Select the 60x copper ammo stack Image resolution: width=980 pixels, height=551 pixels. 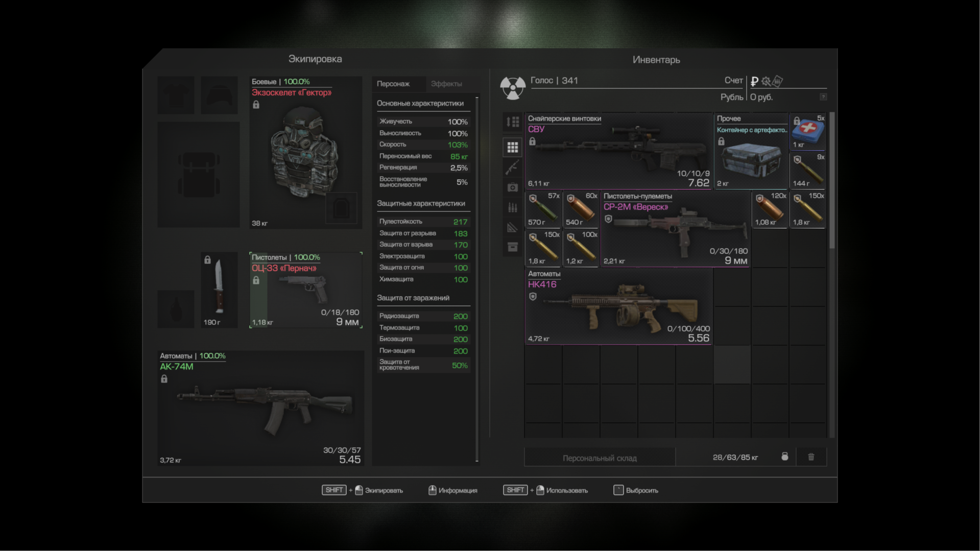point(581,209)
